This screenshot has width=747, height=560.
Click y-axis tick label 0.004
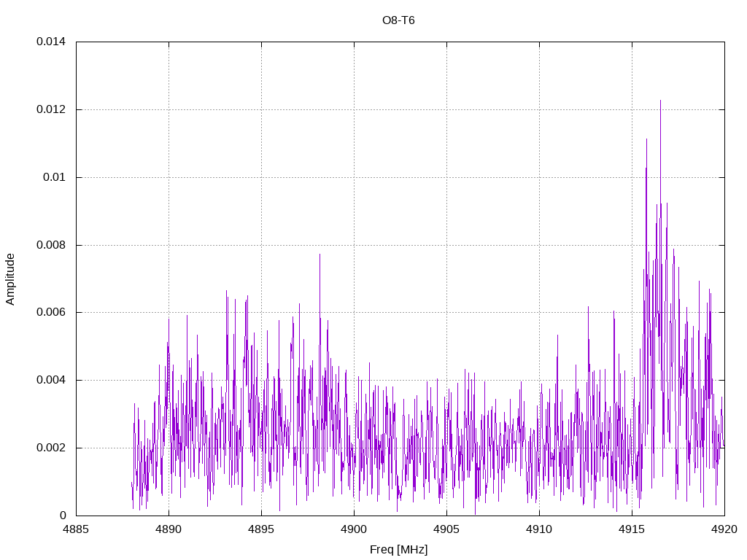pos(51,380)
